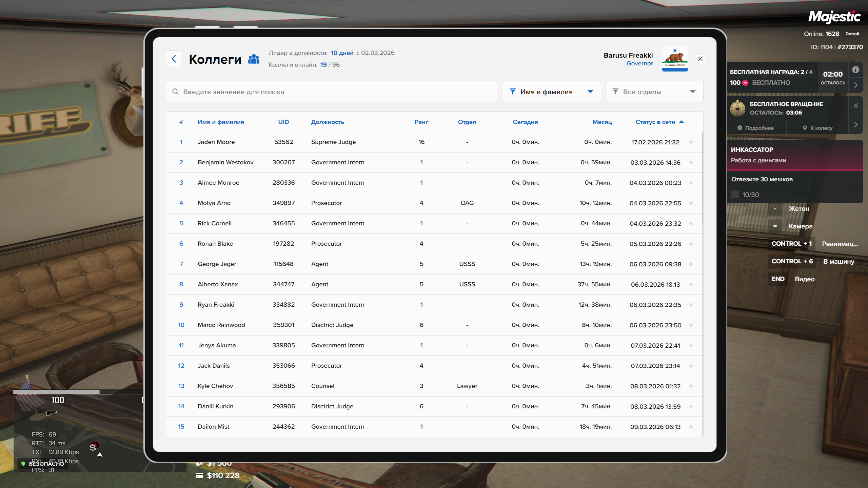Screen dimensions: 868x488
Task: Expand the free reward panel chevron
Action: pos(856,85)
